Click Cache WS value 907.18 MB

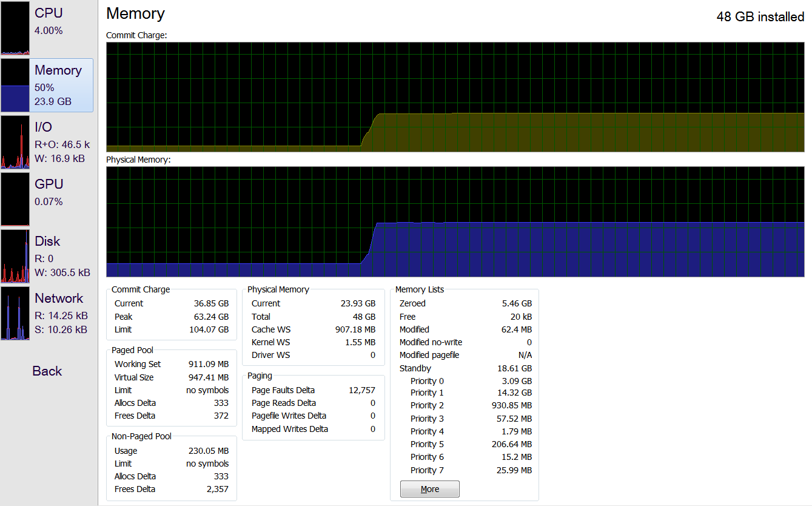click(355, 329)
